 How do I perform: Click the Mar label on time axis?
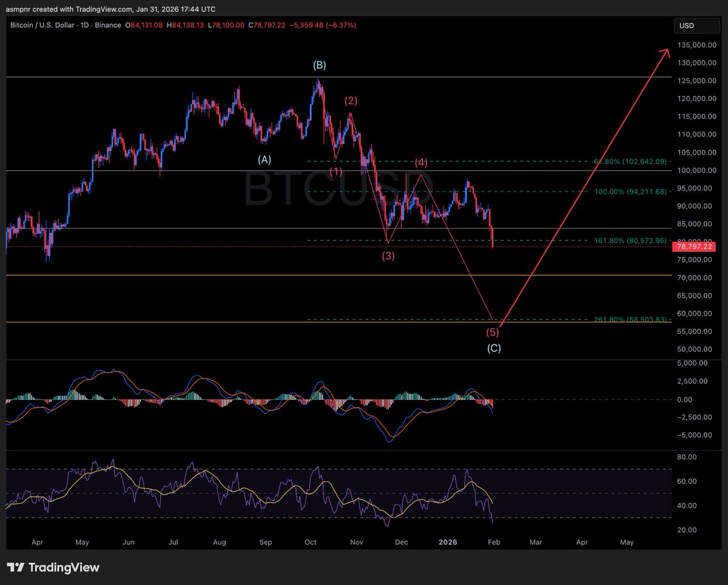click(536, 542)
